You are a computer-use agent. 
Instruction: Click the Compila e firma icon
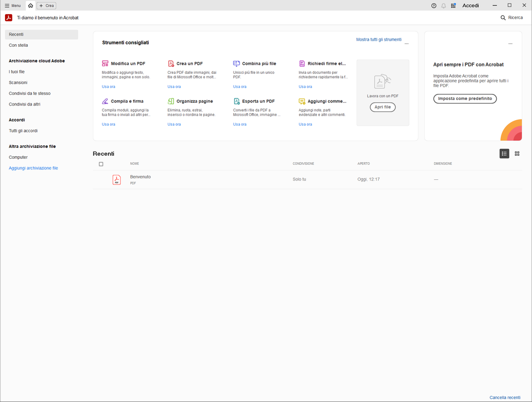coord(105,101)
